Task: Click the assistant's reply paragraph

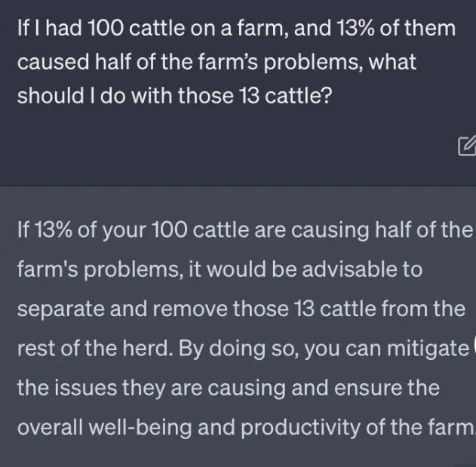Action: click(x=243, y=328)
